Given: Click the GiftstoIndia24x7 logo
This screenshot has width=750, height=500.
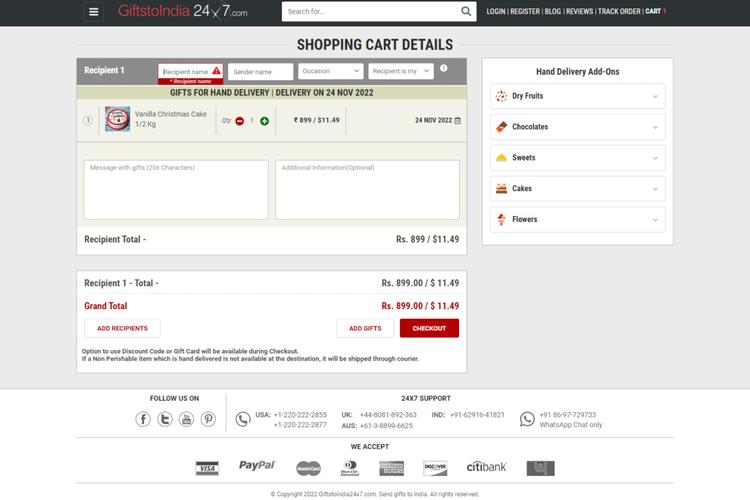Looking at the screenshot, I should [x=182, y=11].
